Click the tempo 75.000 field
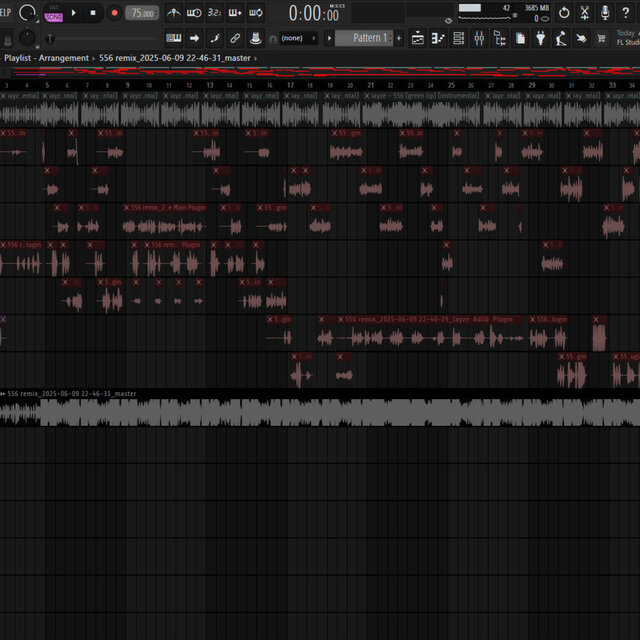 coord(142,13)
